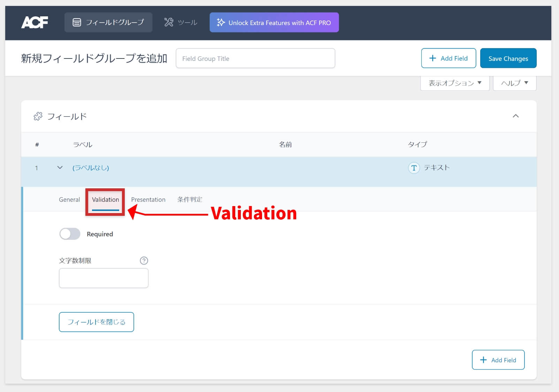The image size is (559, 392).
Task: Click the bottom Add Field button
Action: coord(498,360)
